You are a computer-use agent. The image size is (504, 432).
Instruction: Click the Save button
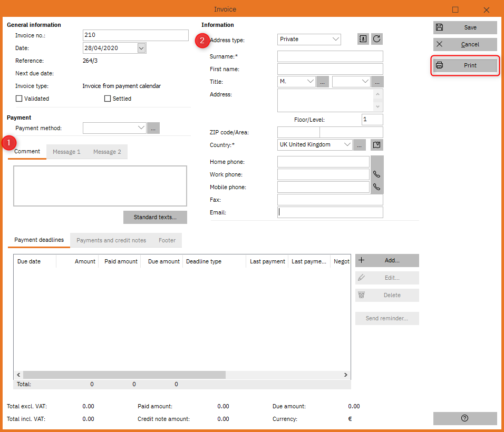pos(465,27)
